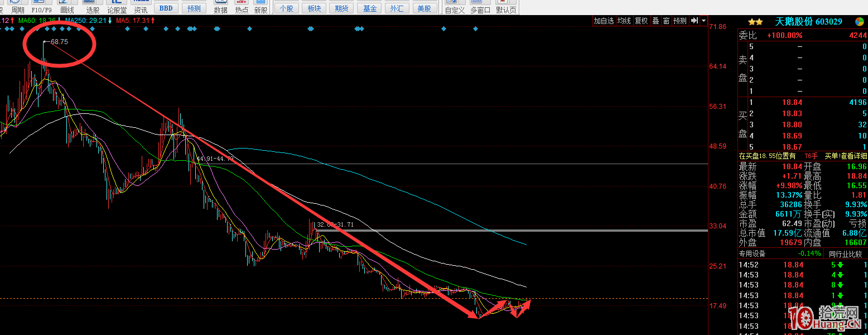The width and height of the screenshot is (868, 335).
Task: Open the 同行业比较 industry comparison link
Action: click(x=846, y=253)
